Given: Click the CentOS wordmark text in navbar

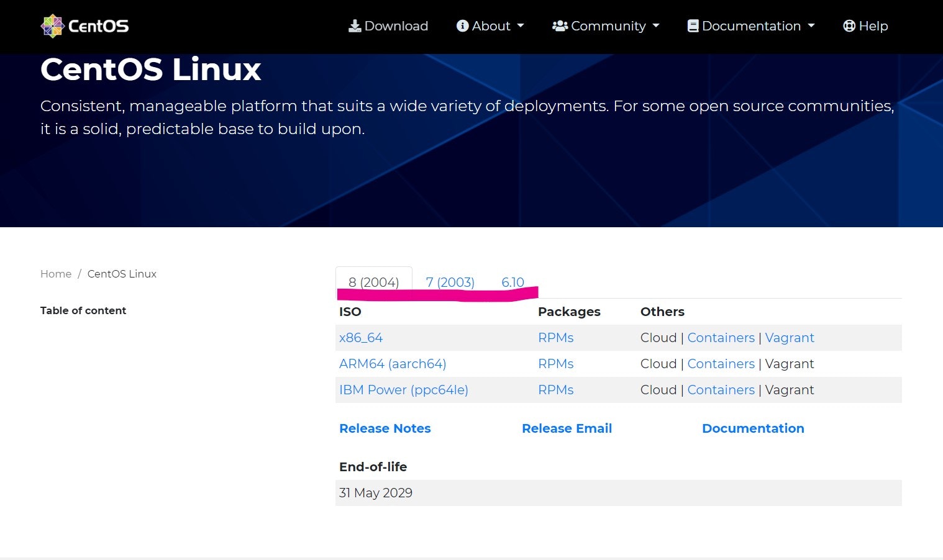Looking at the screenshot, I should (98, 26).
